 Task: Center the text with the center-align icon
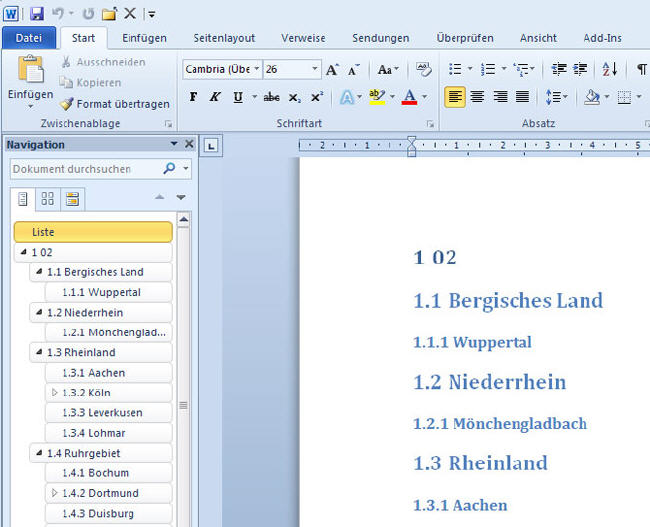(x=477, y=98)
